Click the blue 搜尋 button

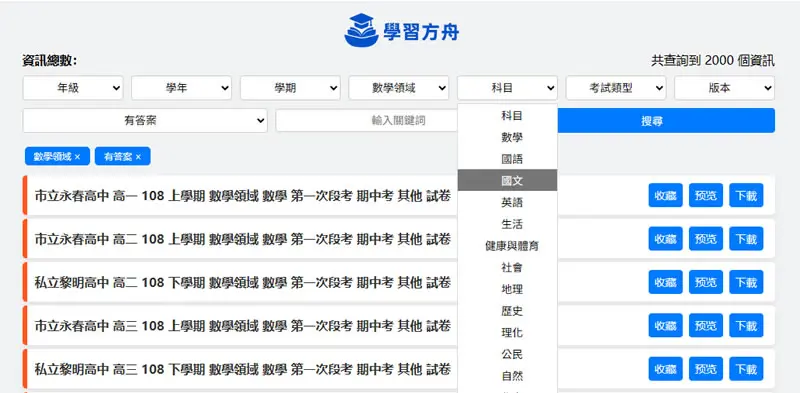[x=666, y=120]
